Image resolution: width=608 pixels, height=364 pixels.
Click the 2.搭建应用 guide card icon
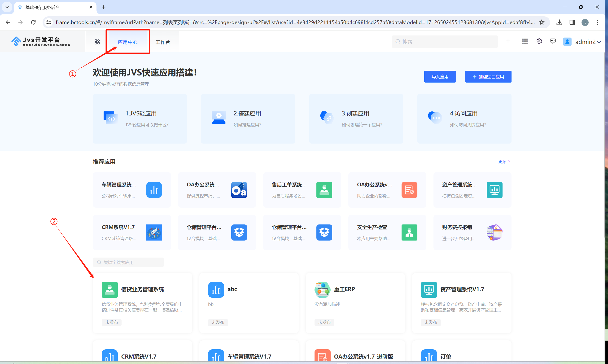click(219, 118)
